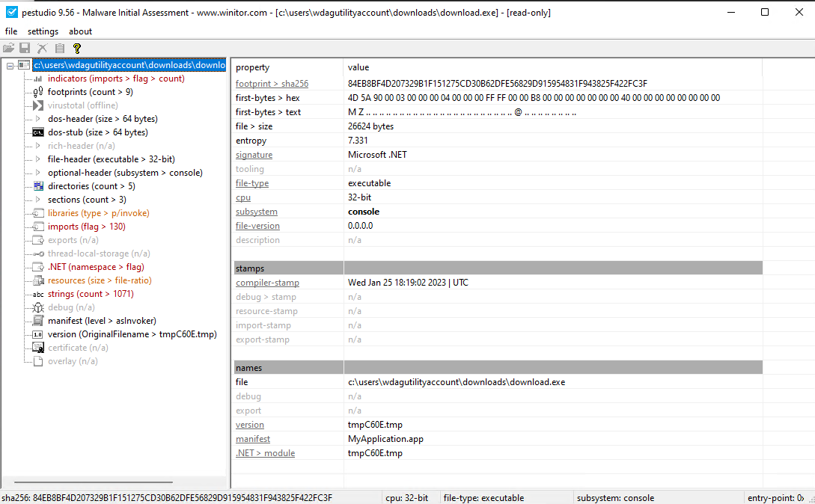This screenshot has height=504, width=815.
Task: Click the manifest link under names
Action: point(252,439)
